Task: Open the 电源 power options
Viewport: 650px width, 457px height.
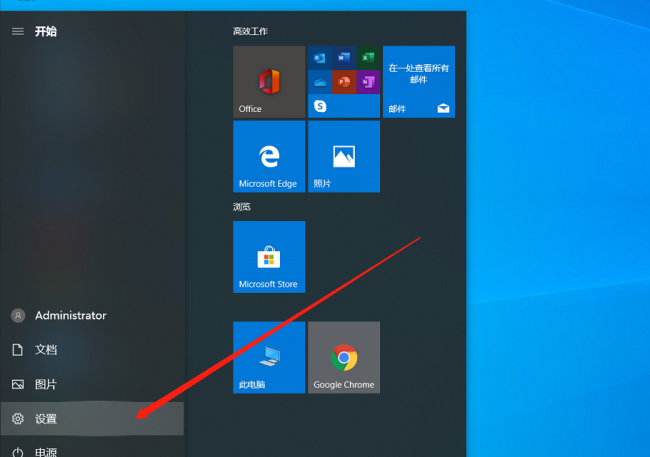Action: [92, 448]
